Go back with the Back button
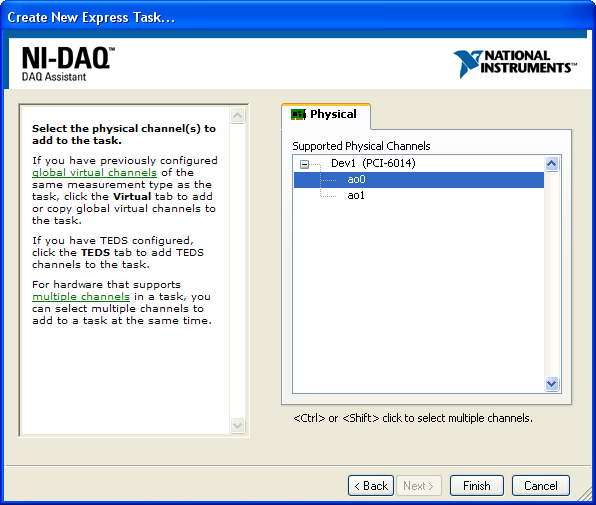 click(371, 485)
